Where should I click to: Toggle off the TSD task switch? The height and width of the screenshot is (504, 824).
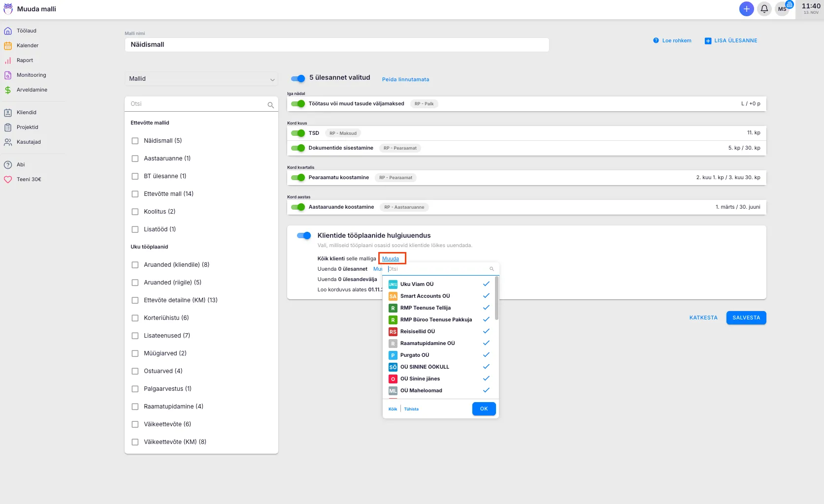[x=298, y=133]
